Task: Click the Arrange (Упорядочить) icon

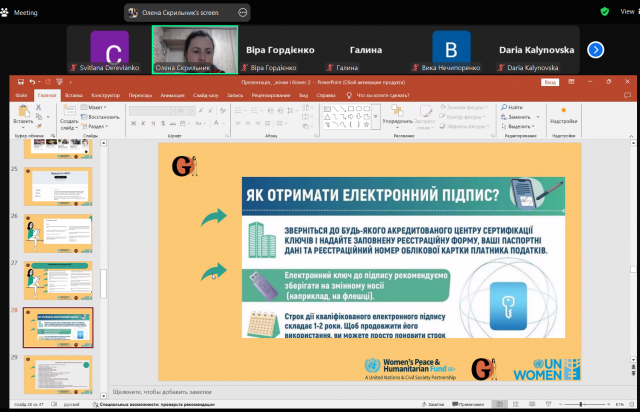Action: click(397, 113)
